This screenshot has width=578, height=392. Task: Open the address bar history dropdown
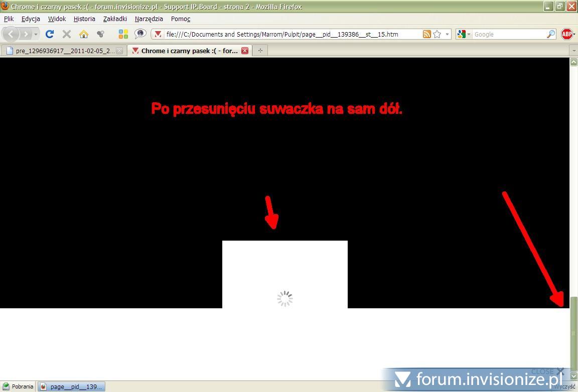(447, 34)
